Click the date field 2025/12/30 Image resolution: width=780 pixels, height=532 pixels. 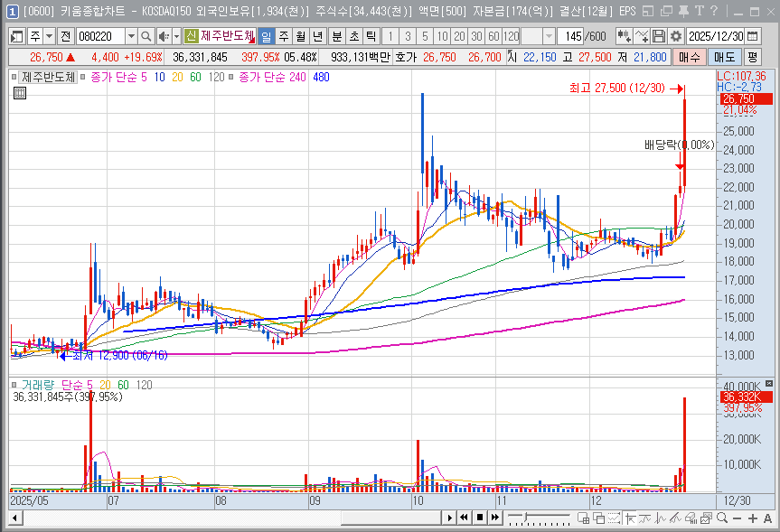[717, 36]
